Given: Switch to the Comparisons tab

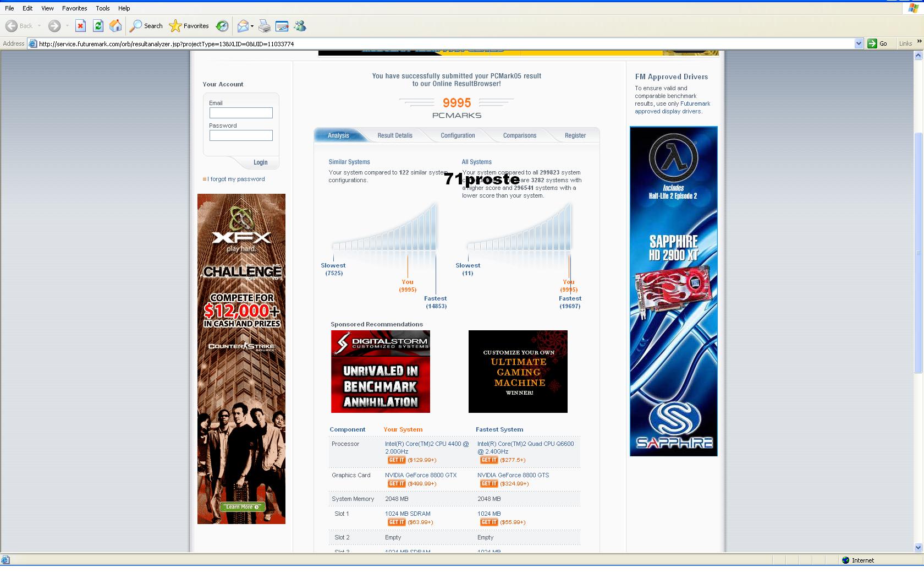Looking at the screenshot, I should 520,135.
